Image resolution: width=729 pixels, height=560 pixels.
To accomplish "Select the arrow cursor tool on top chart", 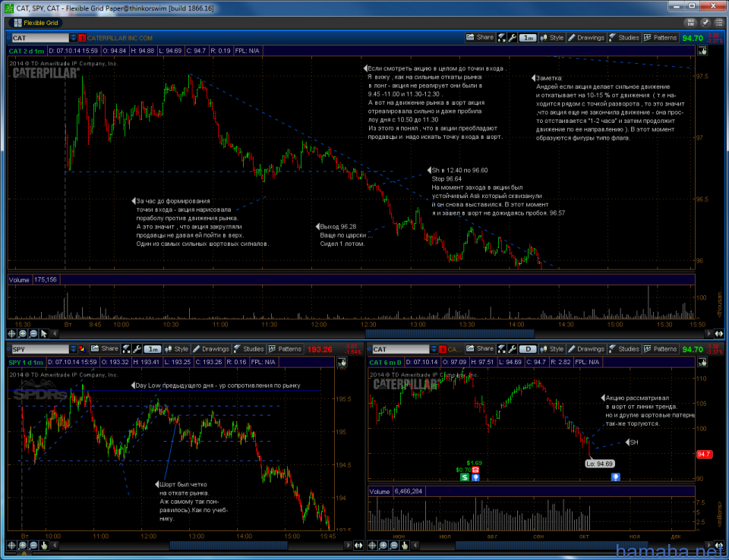I will coord(44,334).
